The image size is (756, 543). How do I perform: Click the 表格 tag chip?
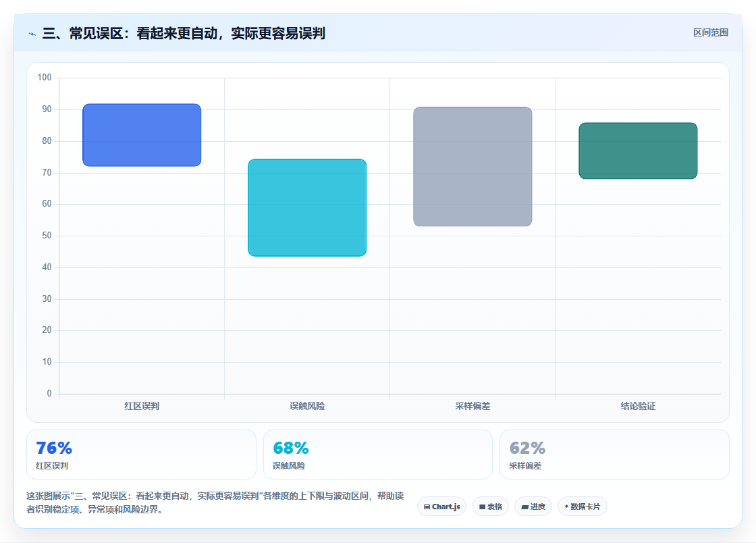pos(490,507)
